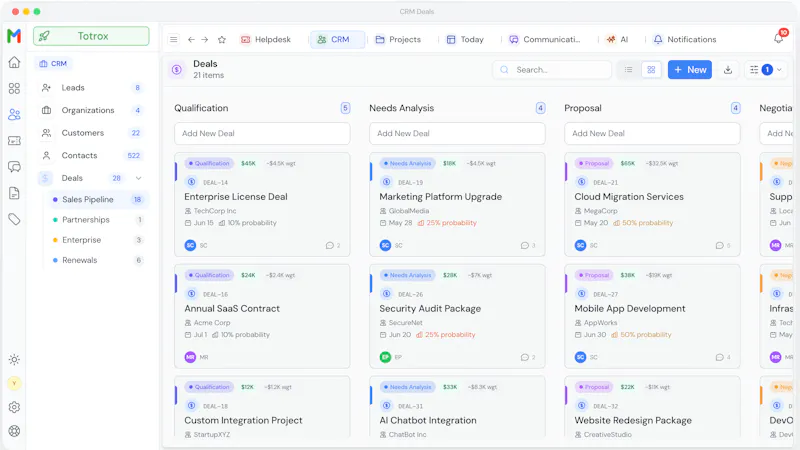Select Deals in the sidebar

coord(92,178)
